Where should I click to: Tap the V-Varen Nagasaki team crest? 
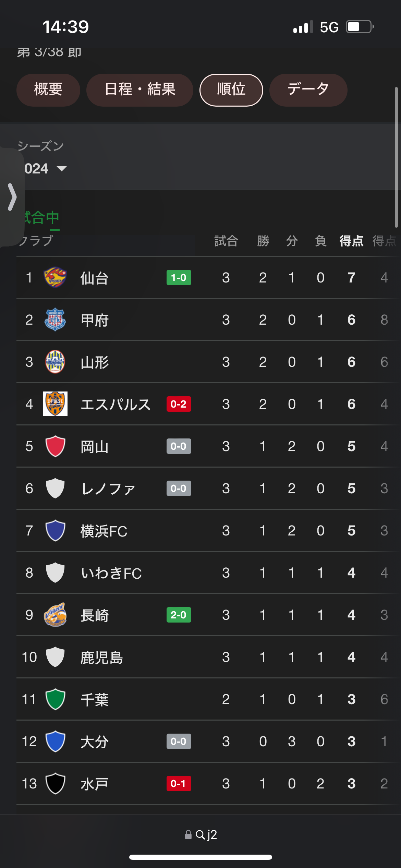55,615
